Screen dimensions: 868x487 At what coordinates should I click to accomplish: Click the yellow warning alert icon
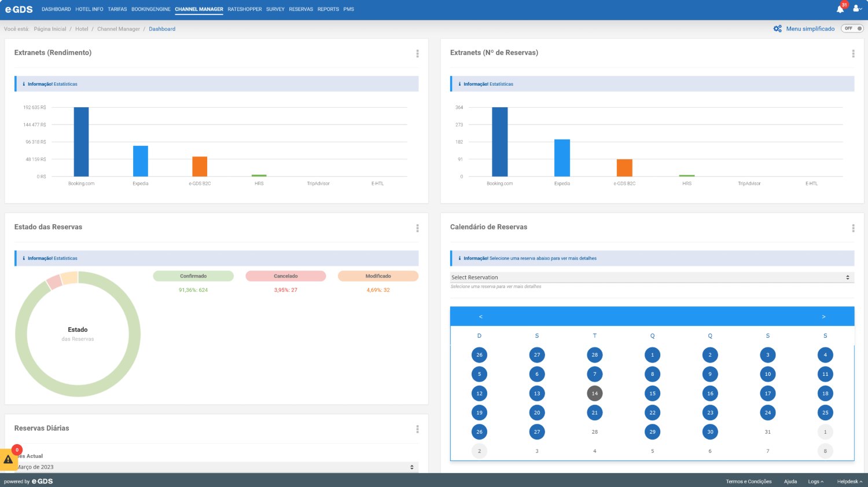8,459
